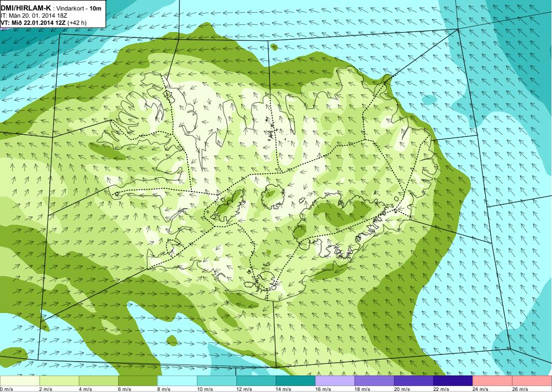The height and width of the screenshot is (392, 552).
Task: Click the "(+42 h)" forecast offset text
Action: [77, 23]
